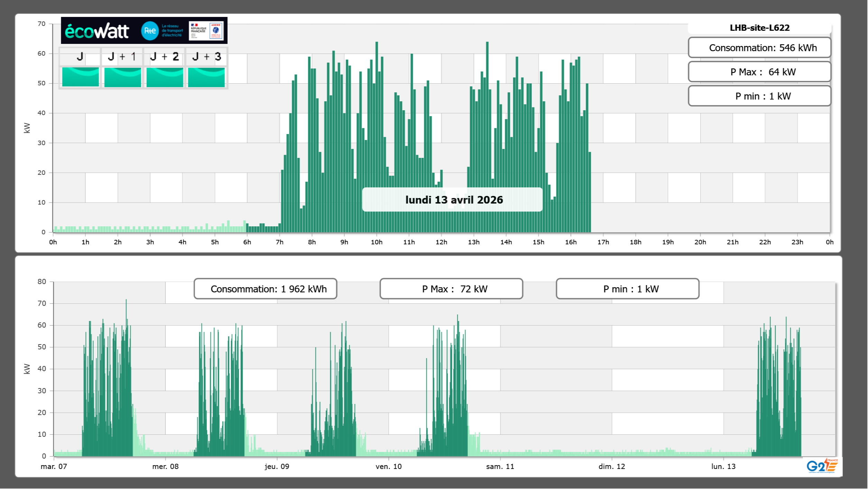The height and width of the screenshot is (489, 868).
Task: Click the G2E France logo
Action: click(x=822, y=466)
